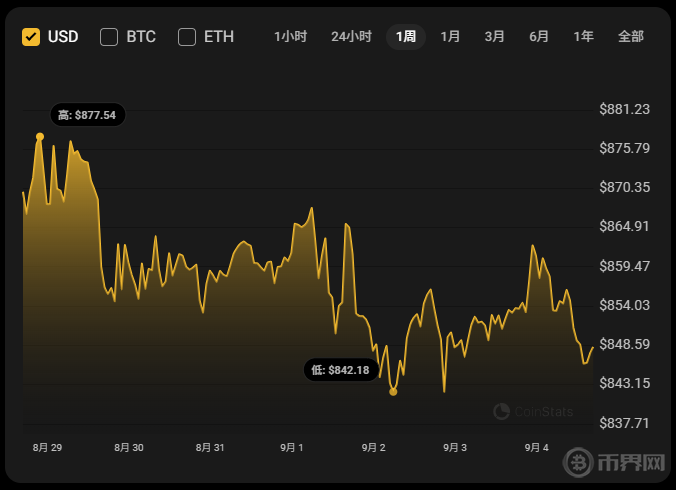Click the 币界网 coin logo icon
Viewport: 676px width, 490px height.
click(x=579, y=464)
